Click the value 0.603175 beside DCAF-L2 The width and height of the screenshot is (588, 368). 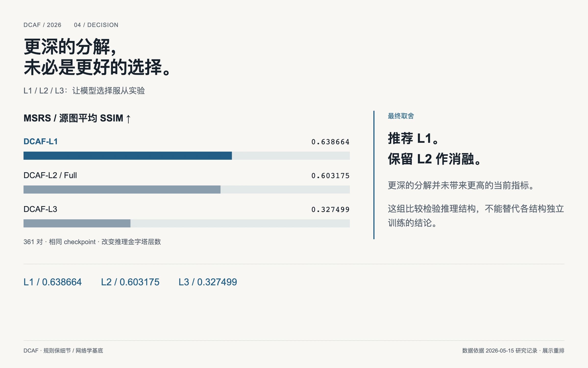coord(330,176)
